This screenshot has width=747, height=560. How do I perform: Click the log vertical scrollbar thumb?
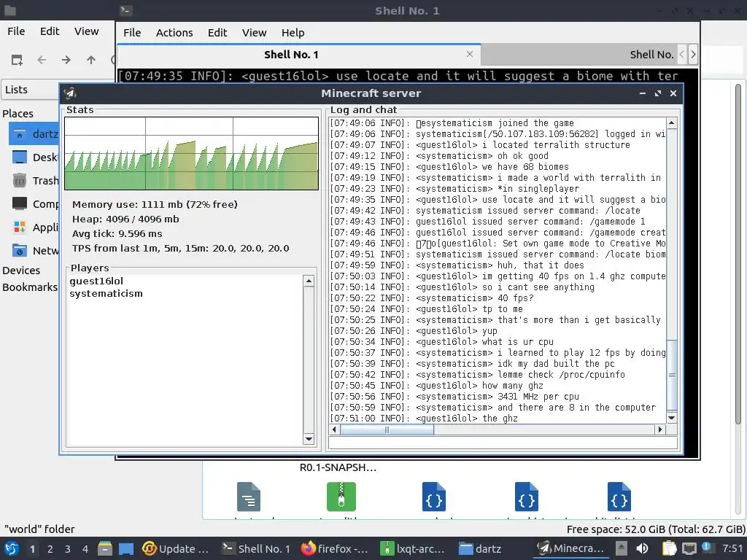point(672,376)
